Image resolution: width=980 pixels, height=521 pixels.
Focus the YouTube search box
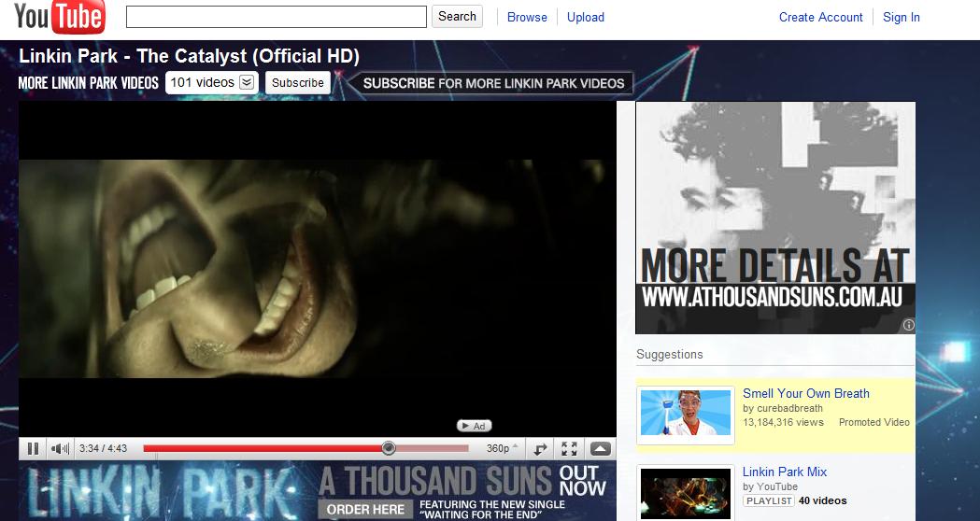click(x=277, y=17)
